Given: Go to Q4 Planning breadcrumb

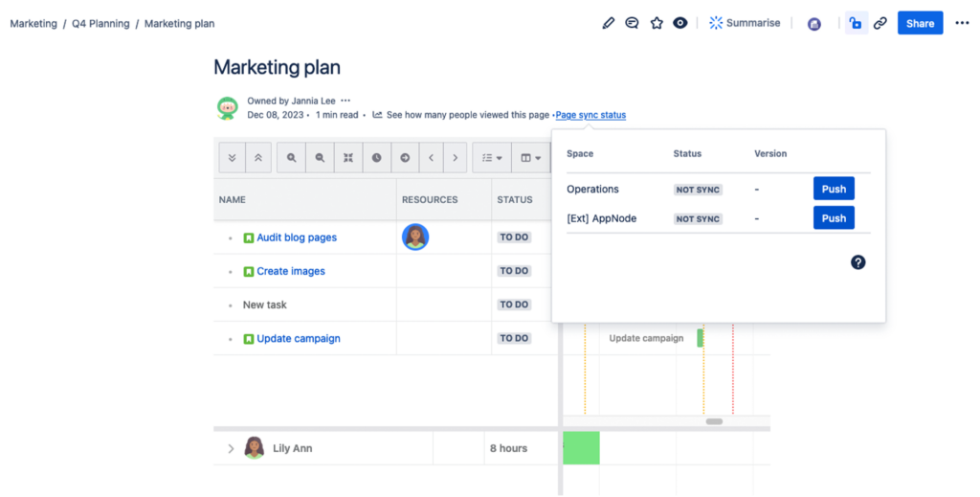Looking at the screenshot, I should [100, 23].
